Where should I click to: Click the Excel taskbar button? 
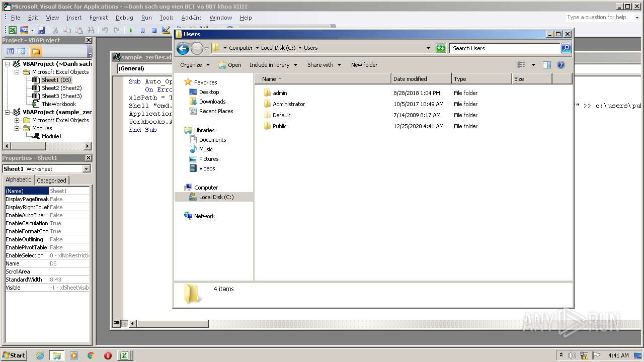(x=124, y=355)
